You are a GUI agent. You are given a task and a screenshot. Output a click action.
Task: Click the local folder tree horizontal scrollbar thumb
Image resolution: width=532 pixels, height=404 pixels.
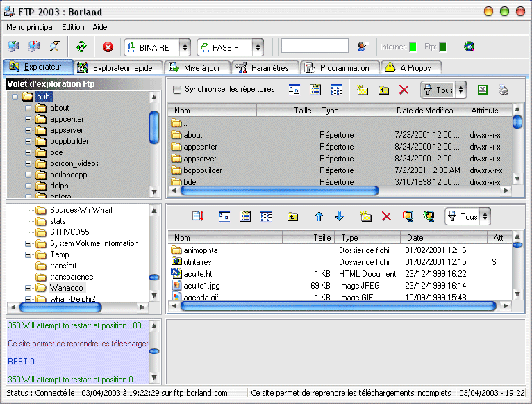60,307
